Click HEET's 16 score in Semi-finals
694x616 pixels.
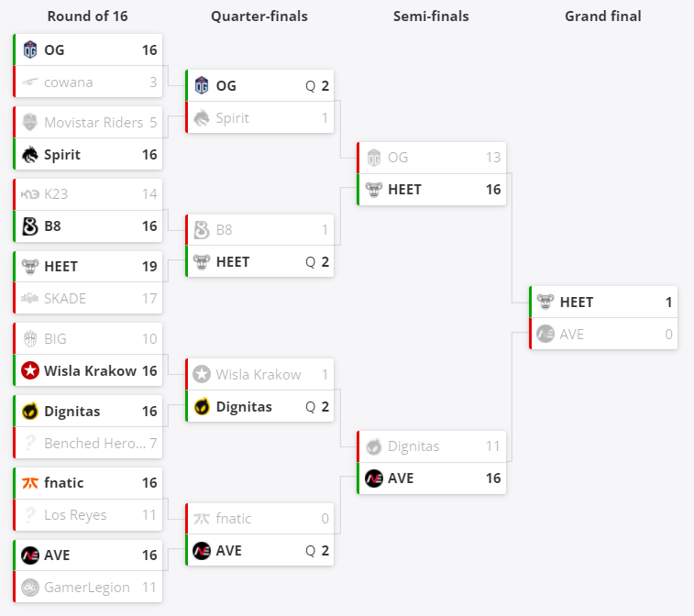tap(493, 190)
